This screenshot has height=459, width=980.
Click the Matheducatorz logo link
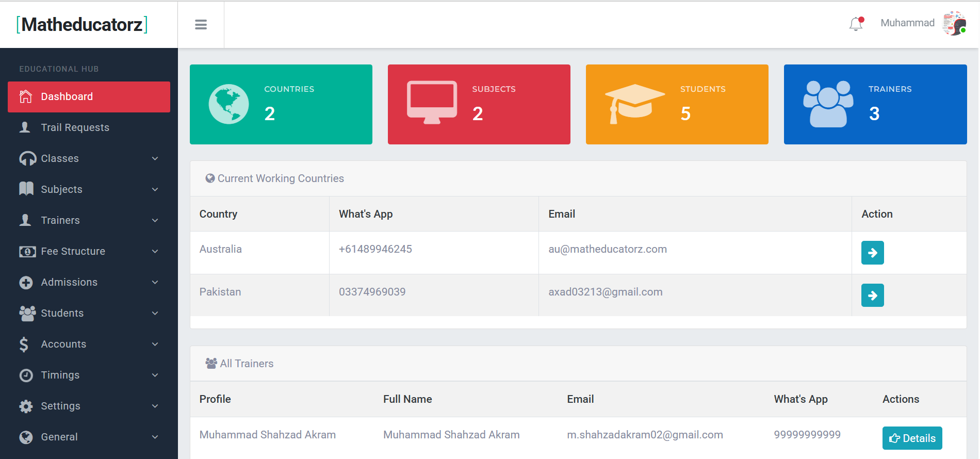tap(83, 25)
